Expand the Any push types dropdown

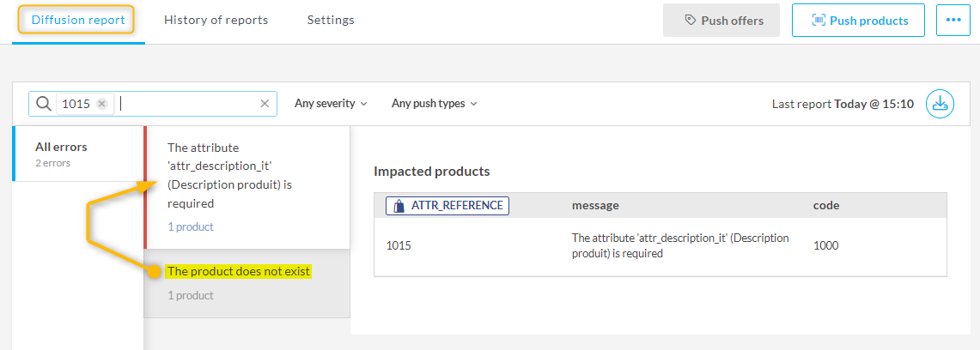[434, 104]
